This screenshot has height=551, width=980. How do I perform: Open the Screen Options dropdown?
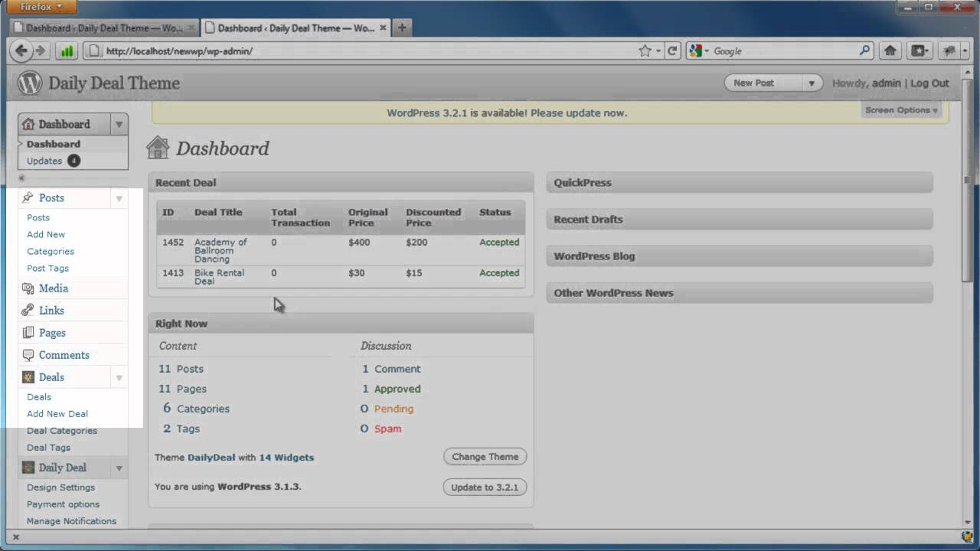(901, 110)
